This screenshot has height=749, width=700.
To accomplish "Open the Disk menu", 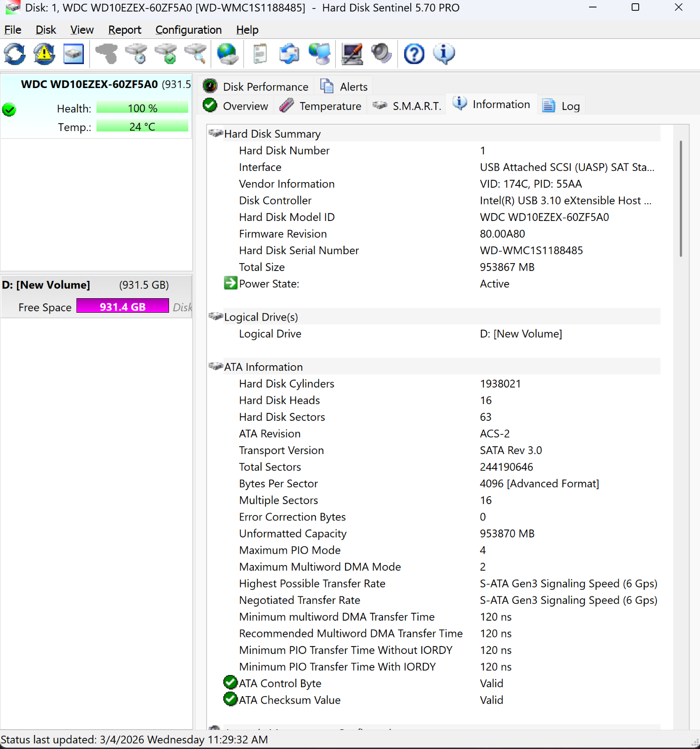I will tap(46, 30).
